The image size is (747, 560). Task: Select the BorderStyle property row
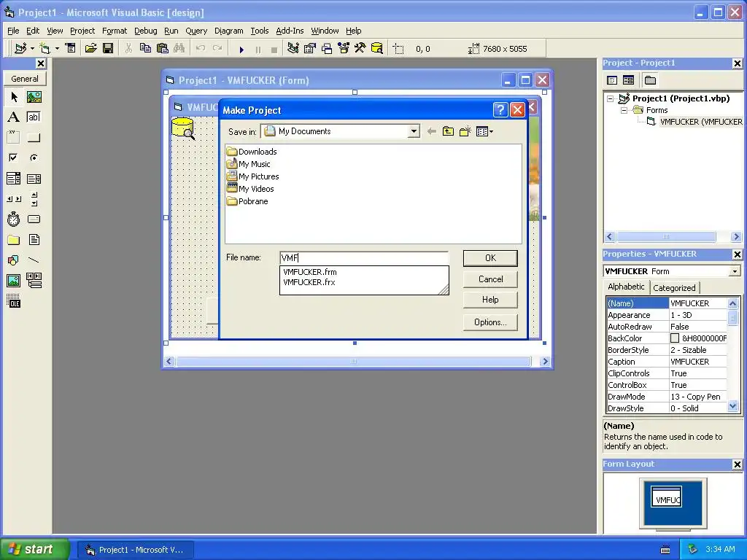point(667,350)
